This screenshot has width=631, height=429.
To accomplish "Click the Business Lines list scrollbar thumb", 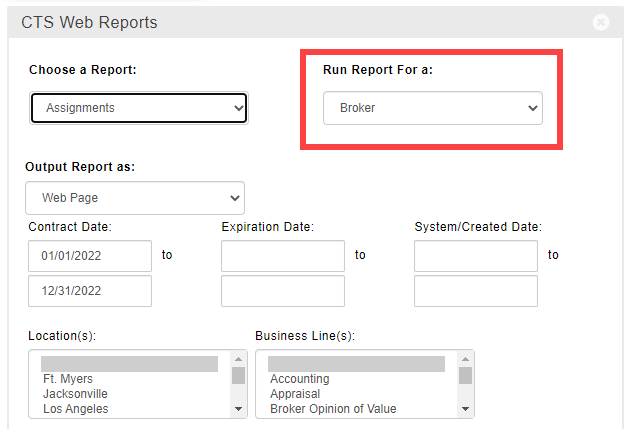I will [x=465, y=375].
